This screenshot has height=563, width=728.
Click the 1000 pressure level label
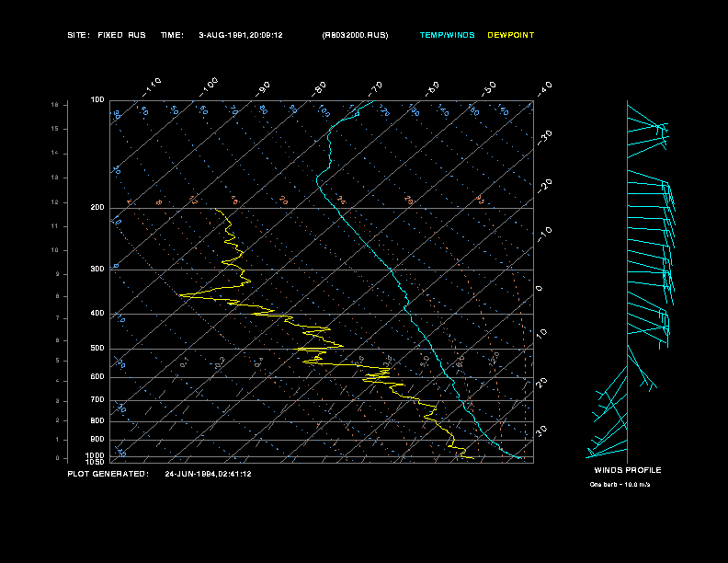96,455
